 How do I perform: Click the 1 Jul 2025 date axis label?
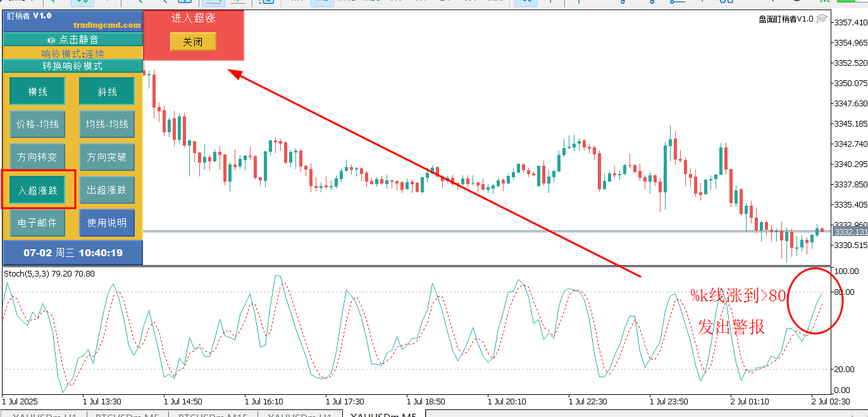20,401
